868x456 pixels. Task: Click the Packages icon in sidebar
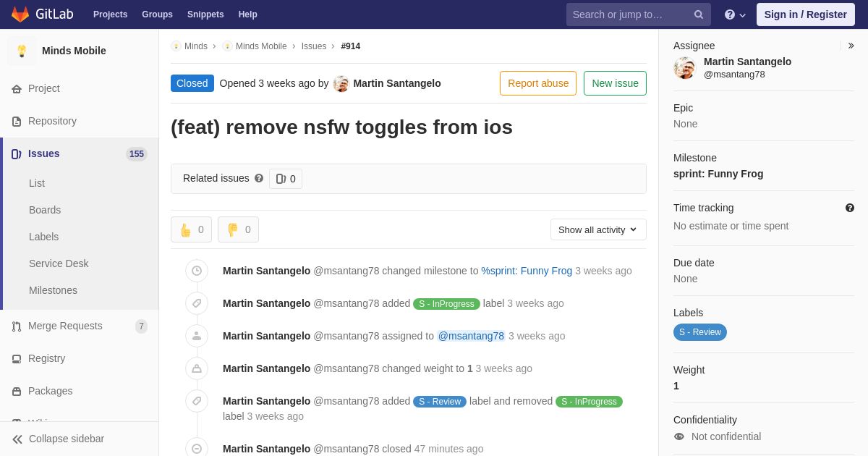(x=17, y=392)
